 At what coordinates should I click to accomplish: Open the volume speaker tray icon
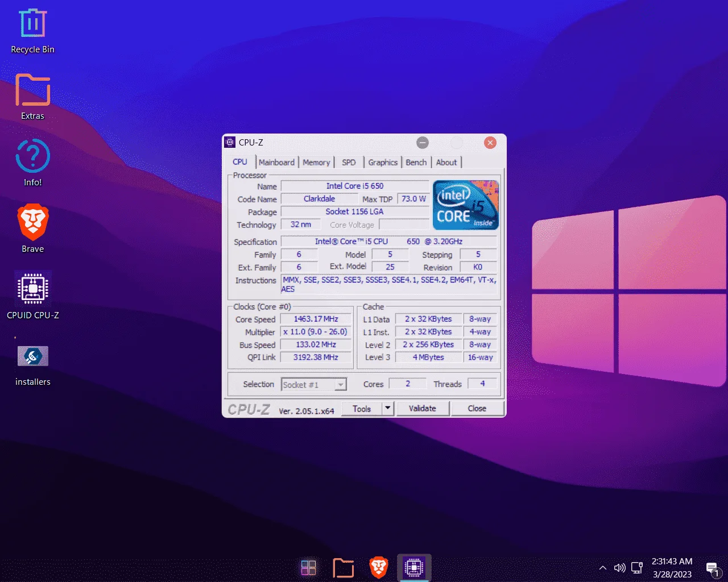pos(620,568)
